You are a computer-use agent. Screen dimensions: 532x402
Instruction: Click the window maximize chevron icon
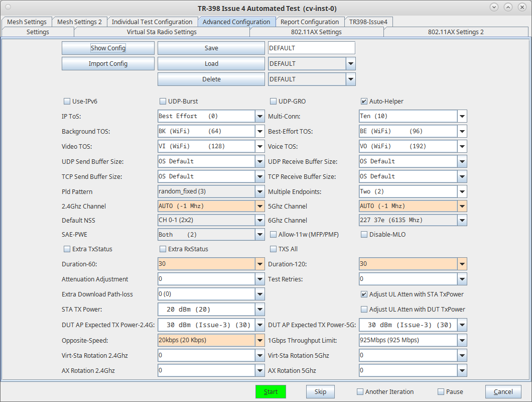pyautogui.click(x=508, y=7)
